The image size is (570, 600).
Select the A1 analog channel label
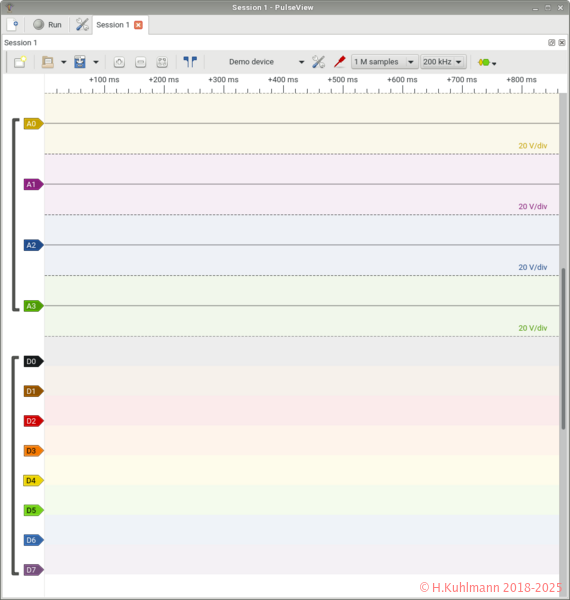coord(33,185)
